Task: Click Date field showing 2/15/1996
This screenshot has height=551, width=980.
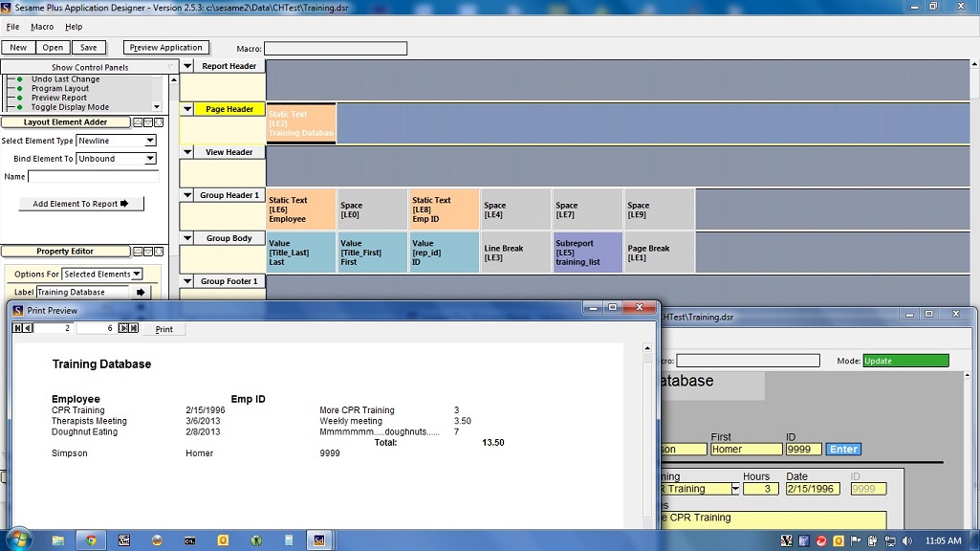Action: coord(813,489)
